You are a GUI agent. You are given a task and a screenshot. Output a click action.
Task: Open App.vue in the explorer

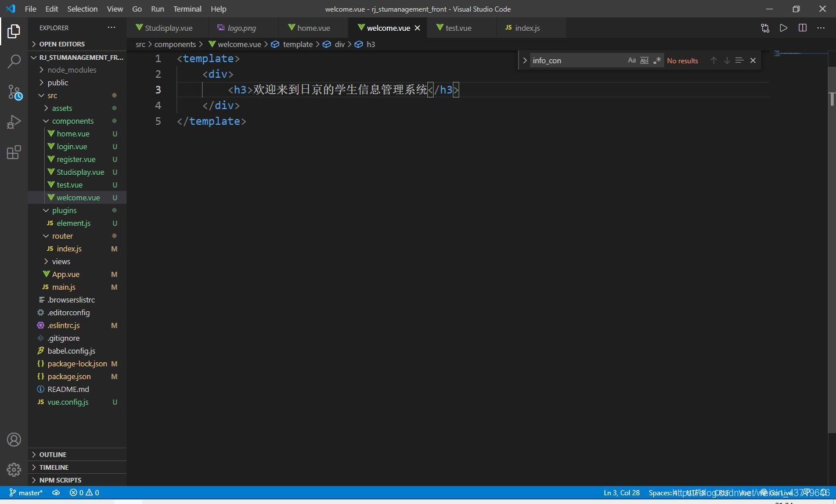point(77,274)
